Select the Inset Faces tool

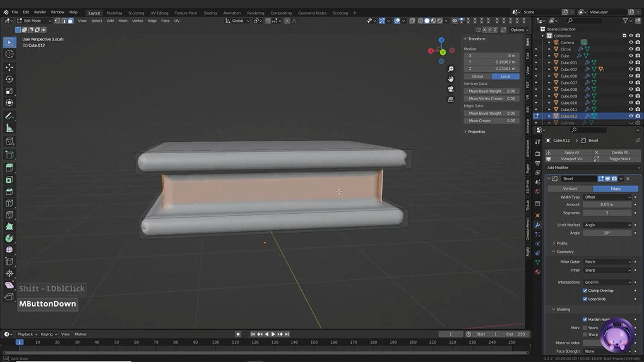9,180
